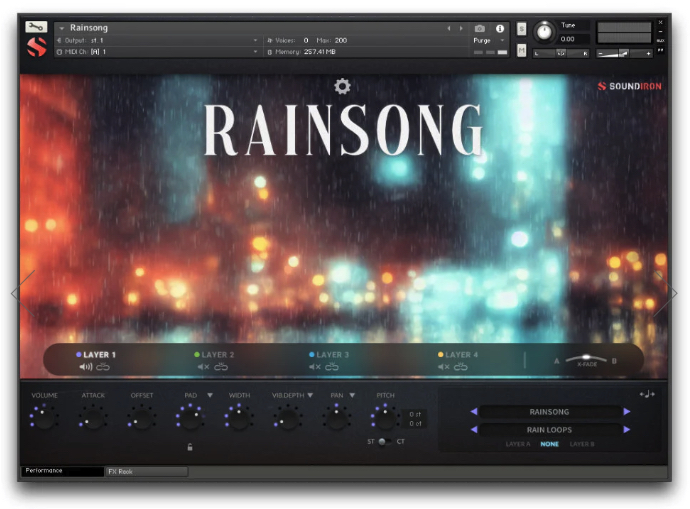Switch to the Performance tab
690x509 pixels.
coord(62,471)
